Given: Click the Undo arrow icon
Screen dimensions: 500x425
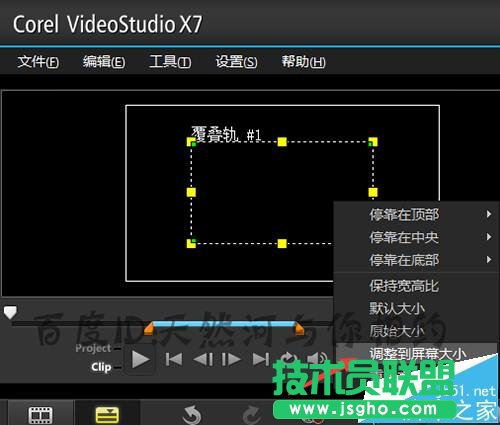Looking at the screenshot, I should point(192,415).
